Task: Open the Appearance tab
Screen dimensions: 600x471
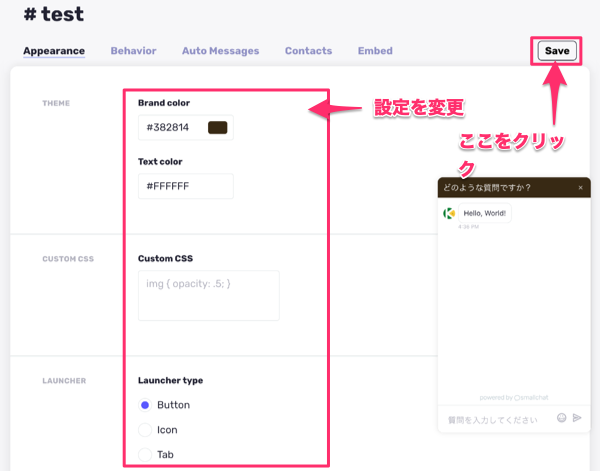Action: [x=54, y=51]
